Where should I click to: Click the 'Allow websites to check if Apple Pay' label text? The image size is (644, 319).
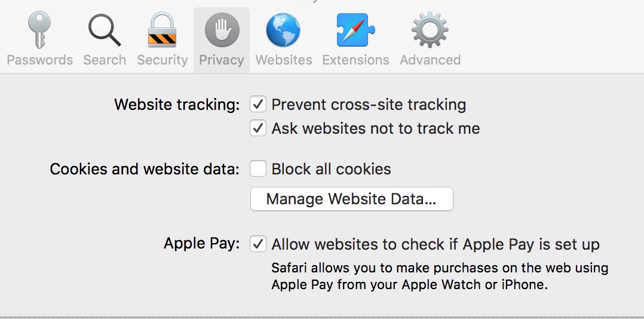pyautogui.click(x=435, y=244)
